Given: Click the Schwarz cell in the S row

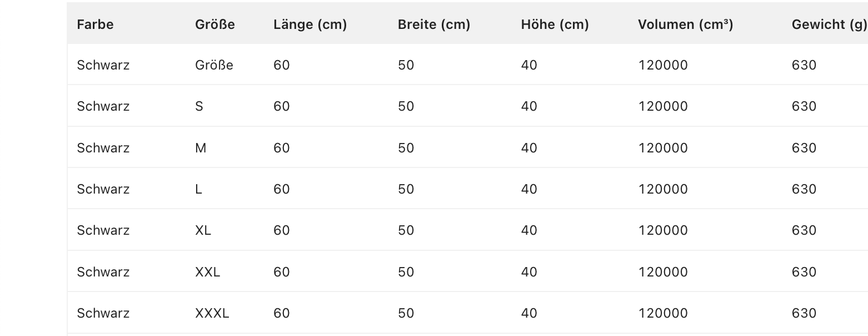Looking at the screenshot, I should (103, 106).
